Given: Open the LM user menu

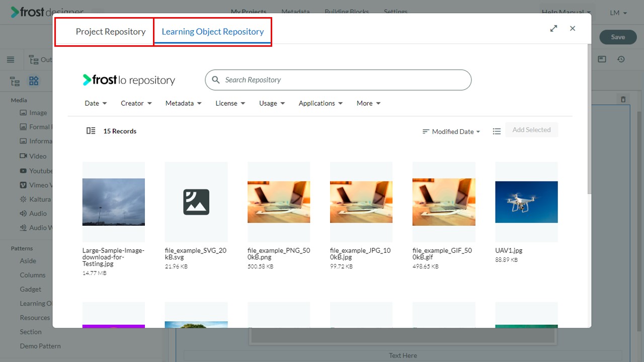Looking at the screenshot, I should click(618, 13).
